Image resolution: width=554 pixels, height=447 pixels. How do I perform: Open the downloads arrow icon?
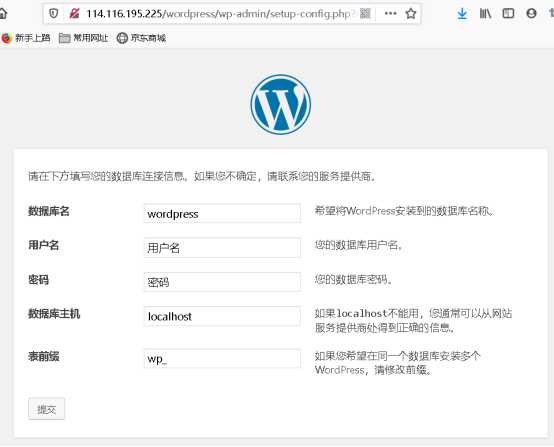pyautogui.click(x=462, y=14)
